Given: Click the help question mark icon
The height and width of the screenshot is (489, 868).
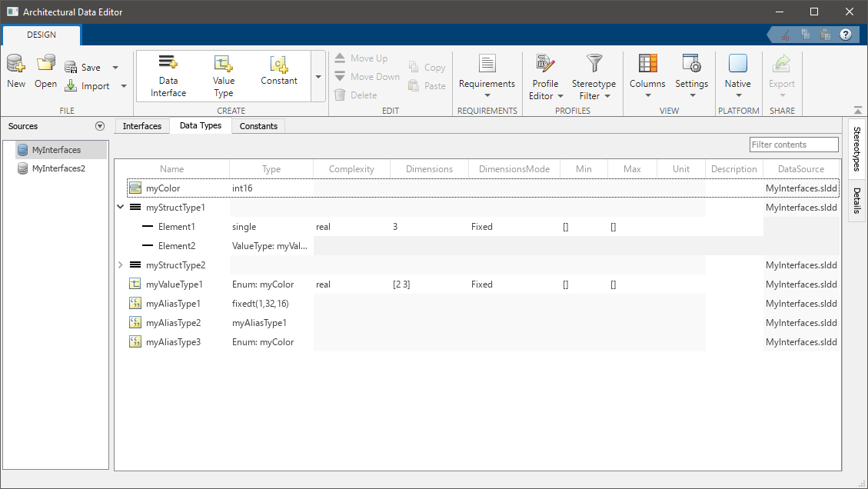Looking at the screenshot, I should (846, 35).
